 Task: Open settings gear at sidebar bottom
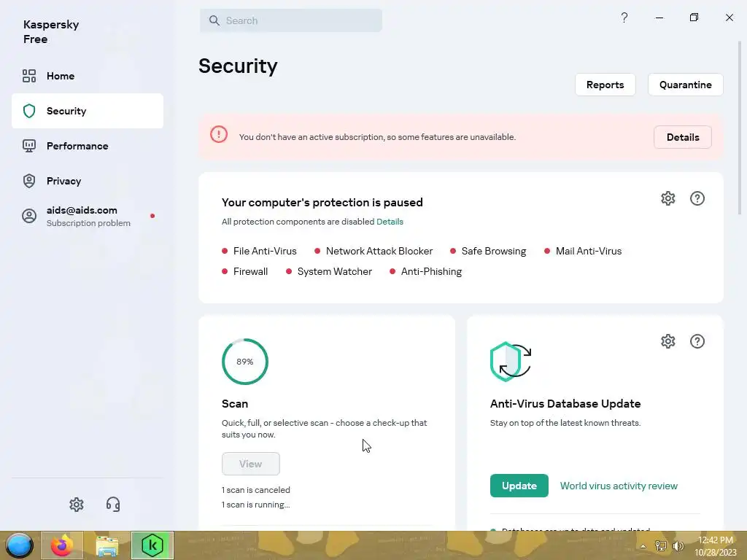pos(76,505)
